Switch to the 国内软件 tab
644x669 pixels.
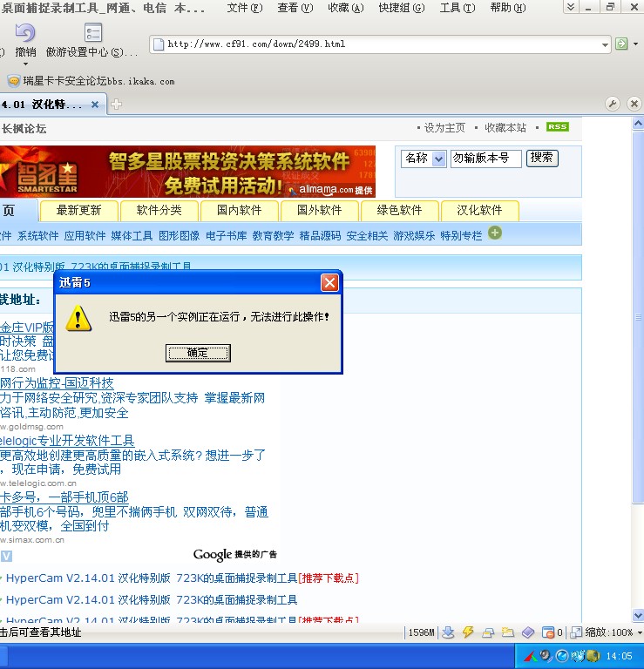pyautogui.click(x=239, y=210)
